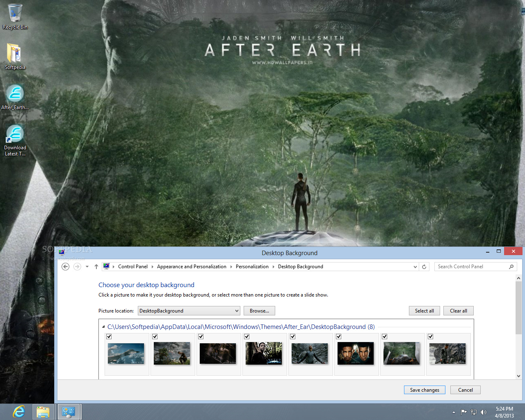The image size is (525, 420).
Task: Click the Browse... button
Action: 259,311
